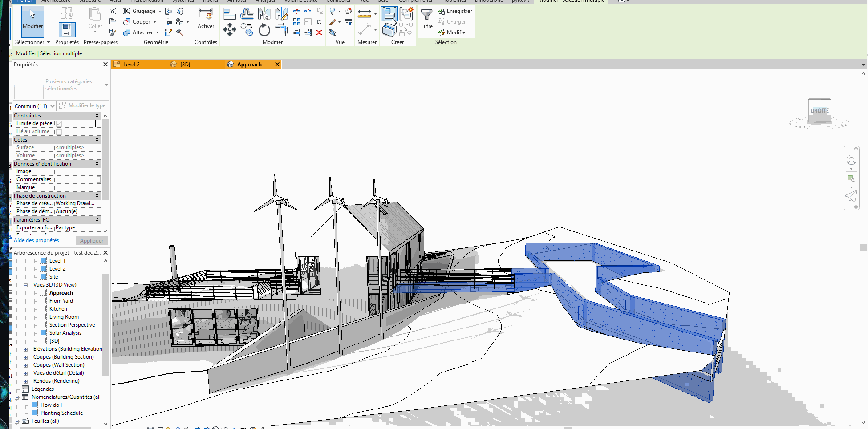This screenshot has height=429, width=868.
Task: Click Enregistrer in the Sélection panel
Action: [x=454, y=11]
